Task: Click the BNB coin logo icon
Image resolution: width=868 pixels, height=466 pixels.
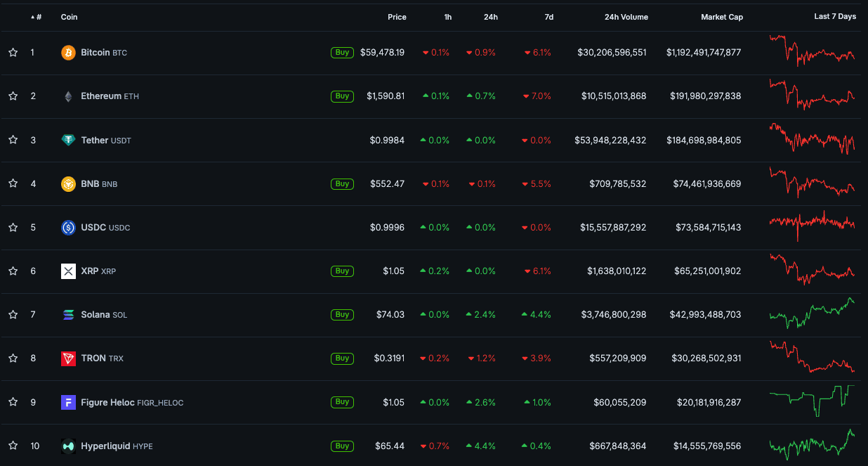Action: [68, 184]
